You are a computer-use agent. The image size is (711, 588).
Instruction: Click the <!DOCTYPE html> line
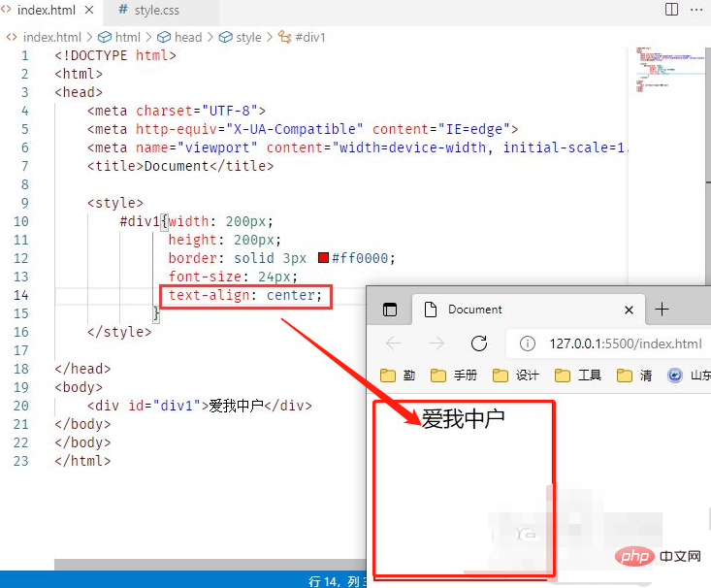click(115, 55)
